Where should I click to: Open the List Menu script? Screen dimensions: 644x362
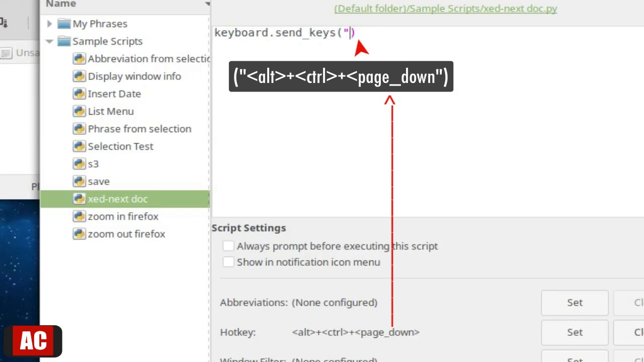(111, 111)
